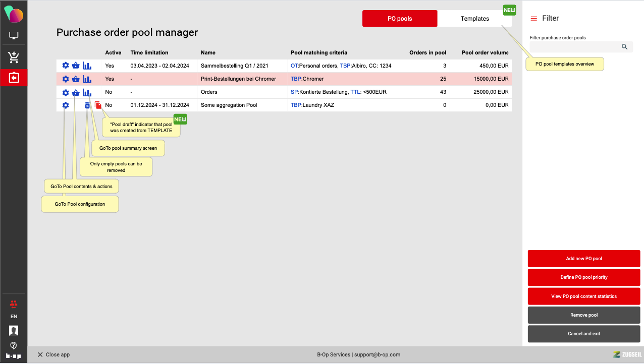View summary chart icon for Orders pool
The height and width of the screenshot is (364, 644).
coord(87,93)
